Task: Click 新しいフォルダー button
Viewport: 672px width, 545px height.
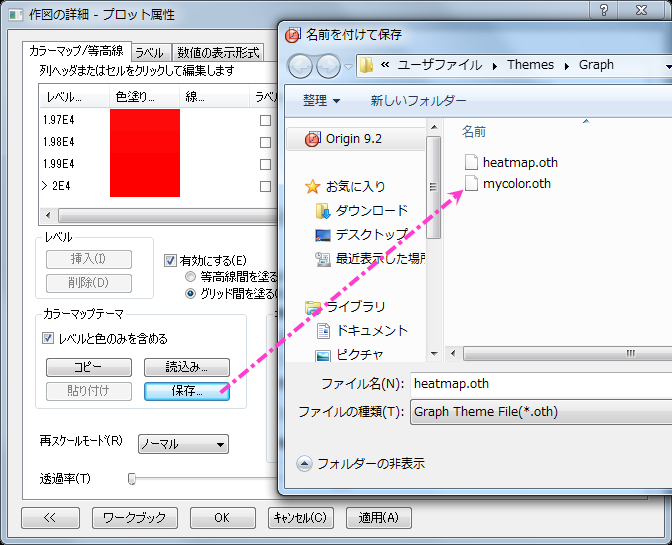Action: pyautogui.click(x=418, y=101)
